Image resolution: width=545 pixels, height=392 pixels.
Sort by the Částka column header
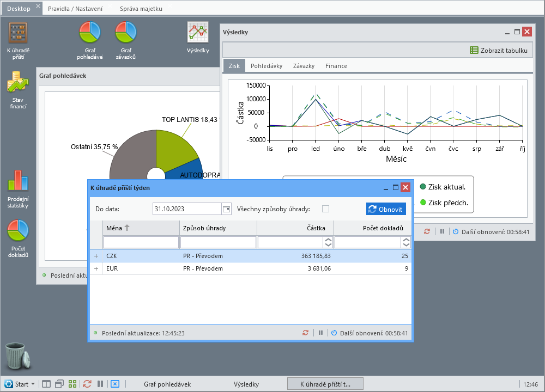tap(295, 228)
